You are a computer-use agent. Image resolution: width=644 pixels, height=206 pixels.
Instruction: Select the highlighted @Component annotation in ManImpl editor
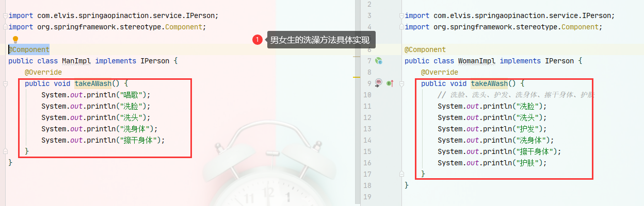click(x=29, y=49)
